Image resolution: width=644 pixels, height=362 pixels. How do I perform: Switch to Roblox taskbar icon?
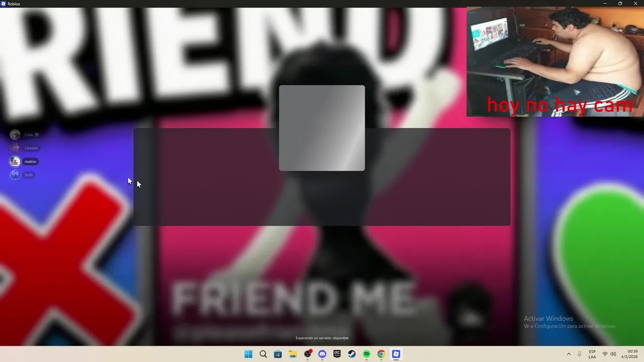(x=396, y=354)
